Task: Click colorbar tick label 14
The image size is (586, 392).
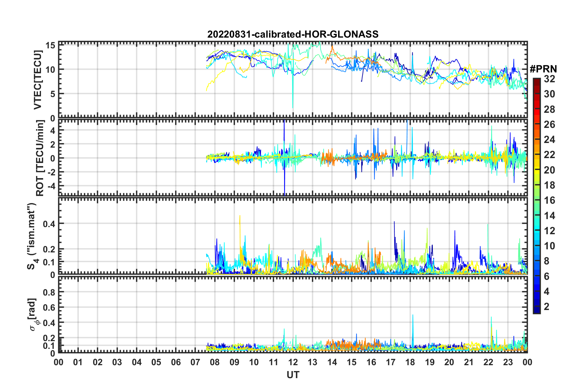Action: pos(549,216)
